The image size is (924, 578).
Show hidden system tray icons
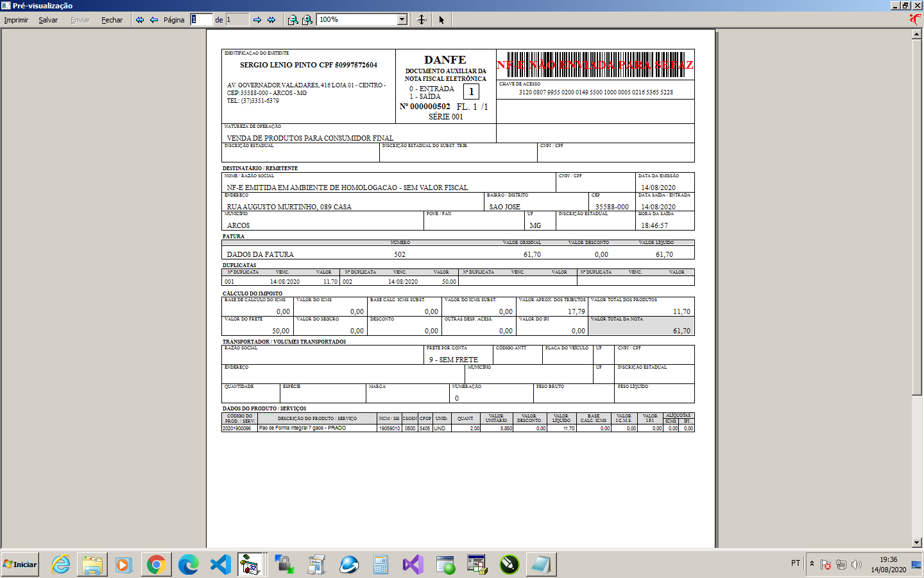tap(812, 564)
